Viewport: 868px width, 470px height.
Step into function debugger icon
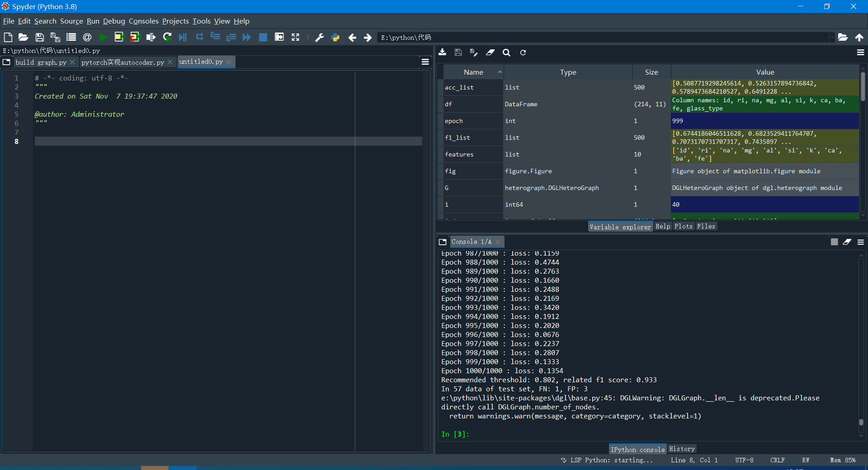(215, 37)
